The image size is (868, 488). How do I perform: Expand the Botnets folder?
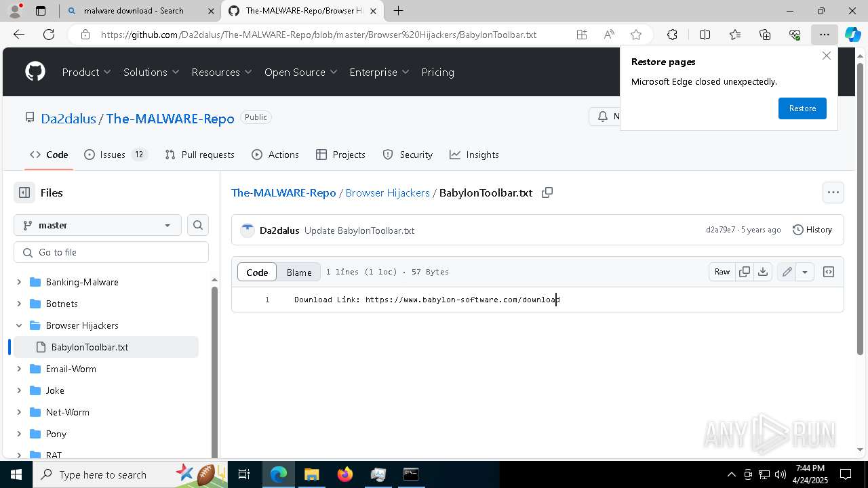click(19, 304)
